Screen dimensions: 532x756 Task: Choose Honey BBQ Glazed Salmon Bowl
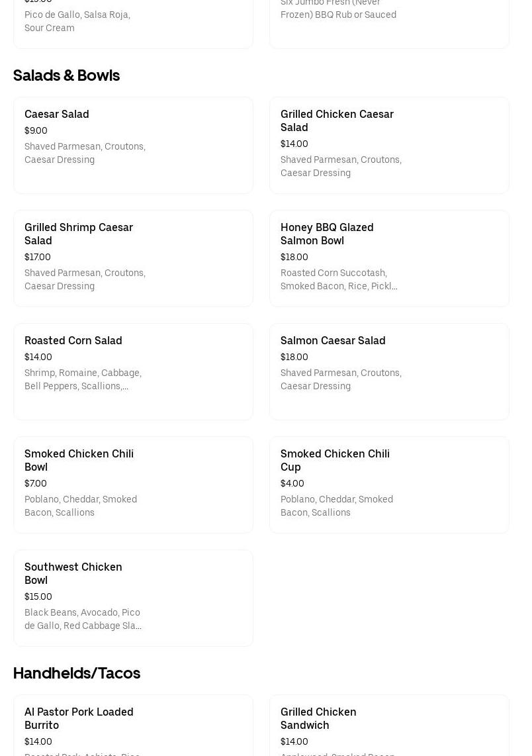(389, 258)
